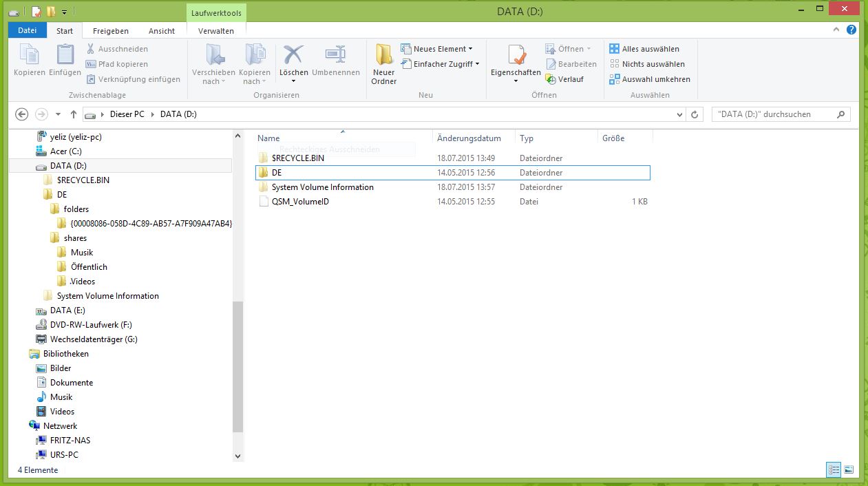Switch to the Ansicht ribbon tab
The width and height of the screenshot is (868, 486).
pos(162,31)
